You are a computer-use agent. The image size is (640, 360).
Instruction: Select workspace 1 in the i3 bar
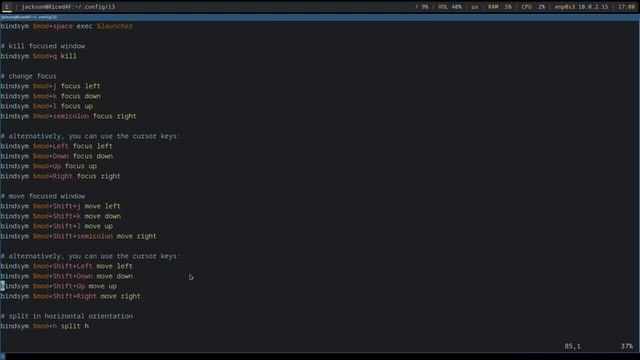pyautogui.click(x=7, y=7)
